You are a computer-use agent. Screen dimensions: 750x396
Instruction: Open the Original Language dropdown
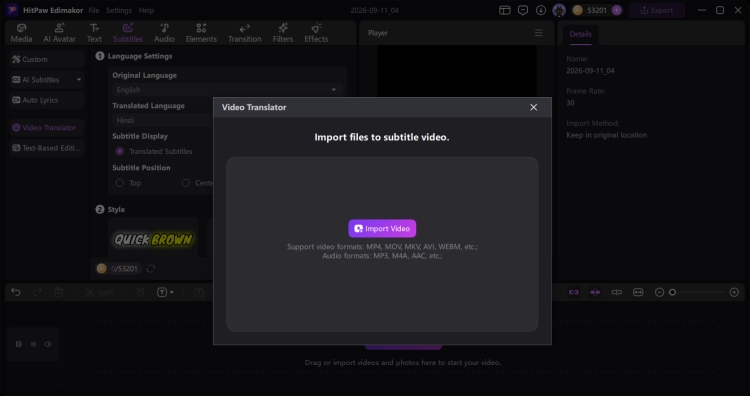click(227, 90)
